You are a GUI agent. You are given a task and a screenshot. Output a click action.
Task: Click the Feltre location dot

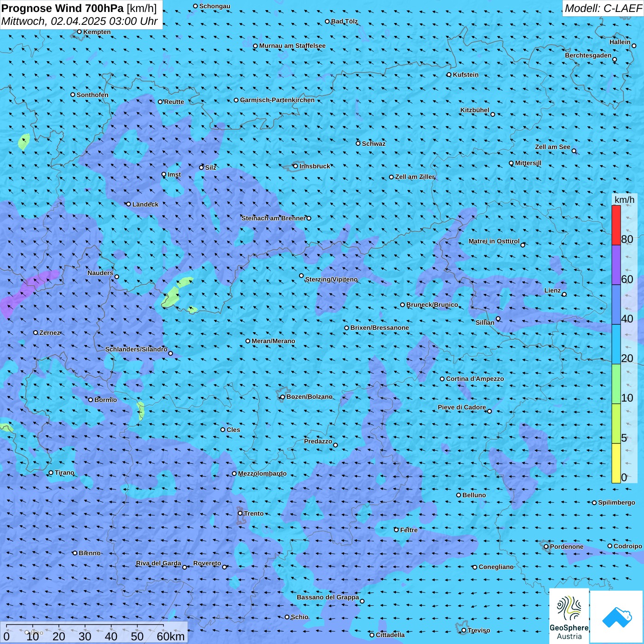[x=396, y=530]
